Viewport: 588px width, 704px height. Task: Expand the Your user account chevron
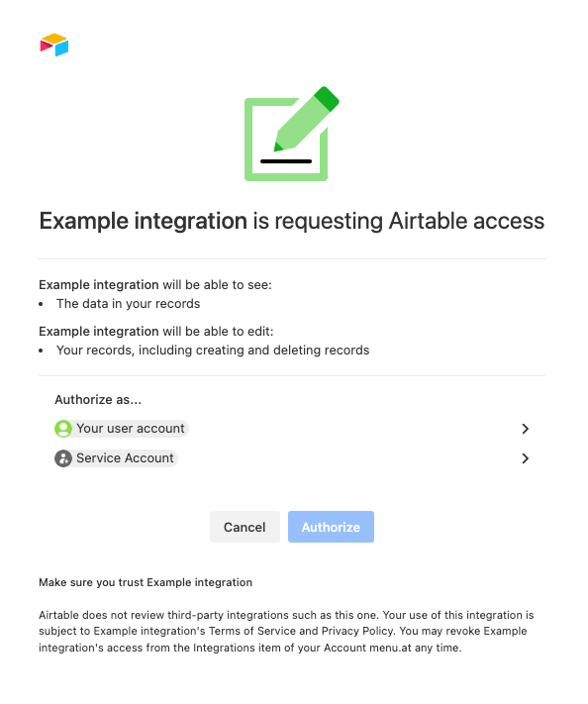(526, 429)
